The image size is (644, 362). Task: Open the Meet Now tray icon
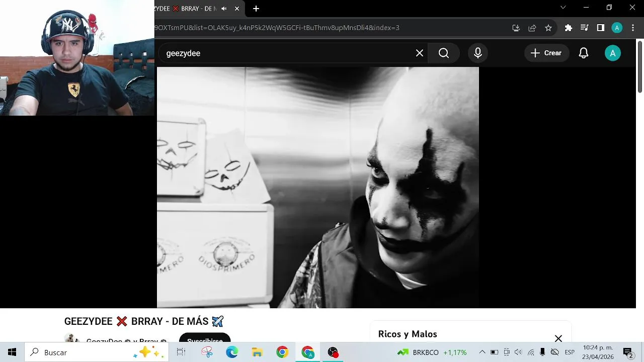[x=507, y=352]
